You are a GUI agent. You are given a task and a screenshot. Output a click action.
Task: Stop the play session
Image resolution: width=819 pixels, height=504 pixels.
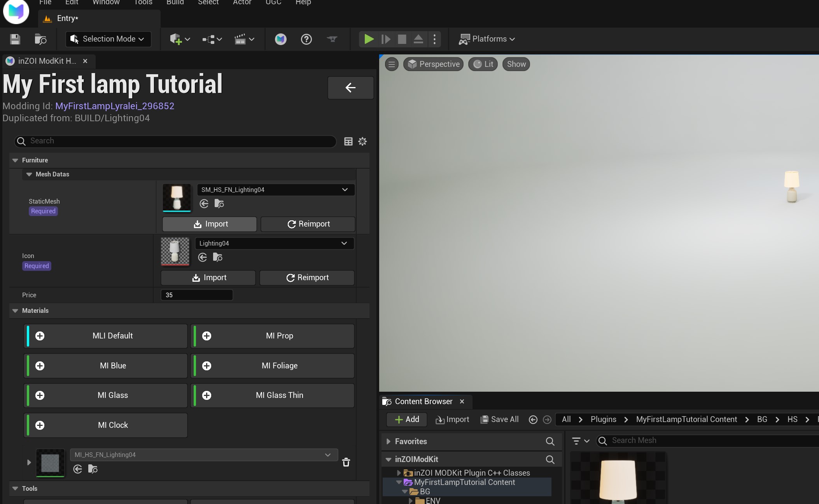[402, 39]
